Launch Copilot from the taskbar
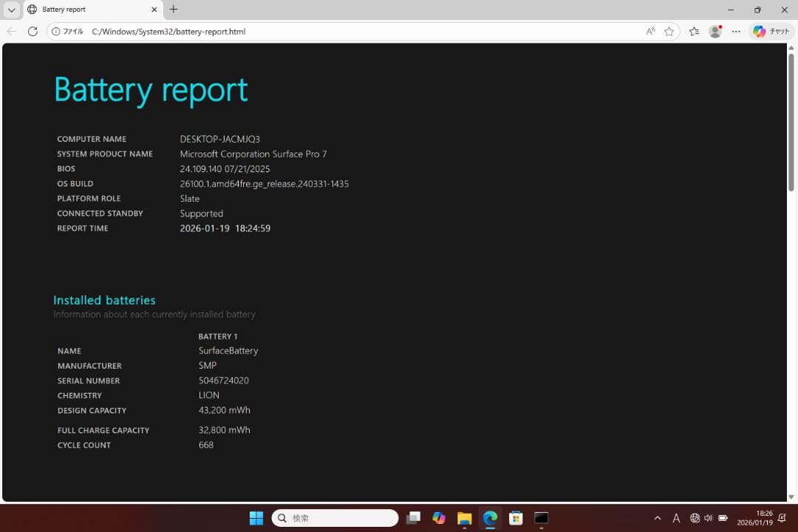 pos(439,518)
